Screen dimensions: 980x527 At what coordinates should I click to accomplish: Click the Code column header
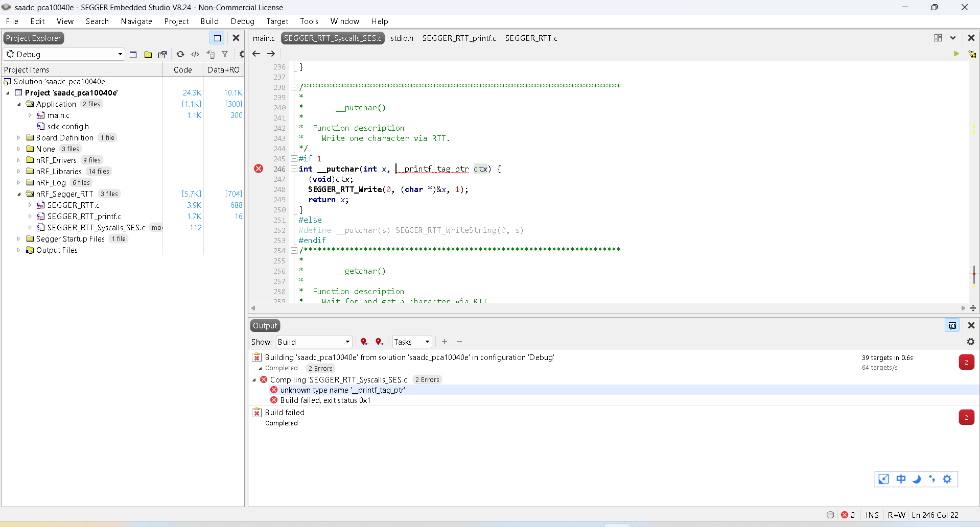coord(183,69)
